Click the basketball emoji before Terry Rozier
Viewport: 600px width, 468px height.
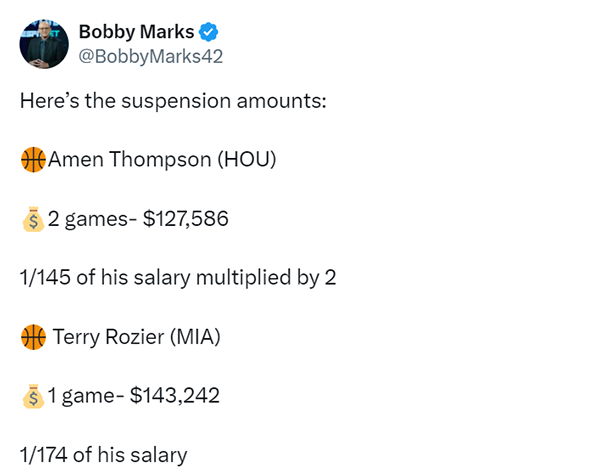pyautogui.click(x=33, y=337)
